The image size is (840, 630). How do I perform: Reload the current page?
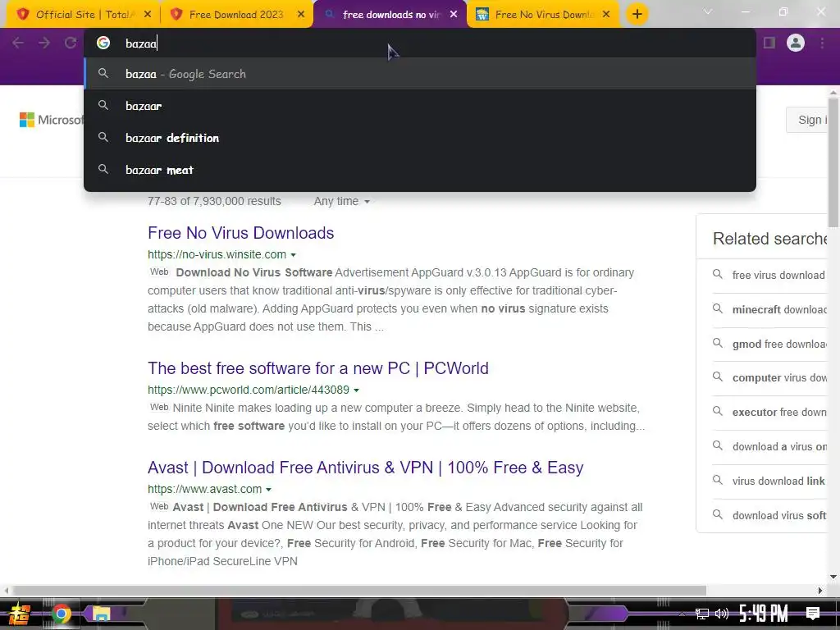point(71,43)
